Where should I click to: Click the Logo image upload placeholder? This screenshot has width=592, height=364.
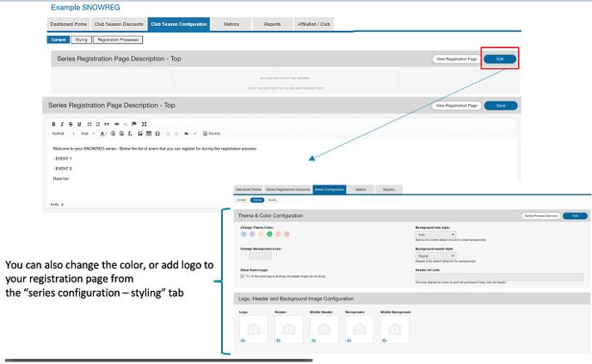pyautogui.click(x=254, y=328)
